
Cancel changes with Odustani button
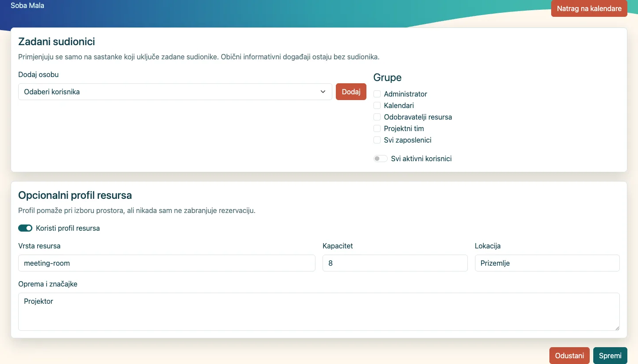coord(569,356)
